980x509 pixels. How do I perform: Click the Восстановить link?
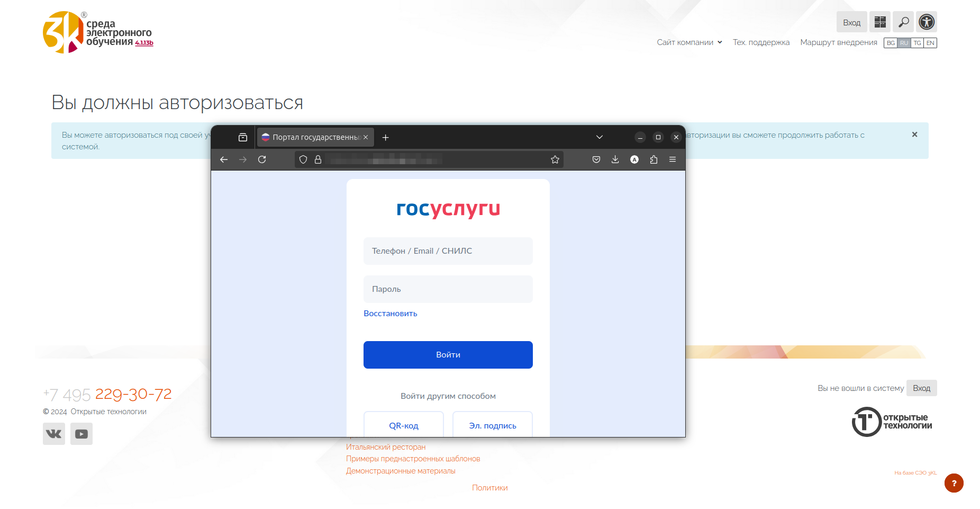(391, 314)
